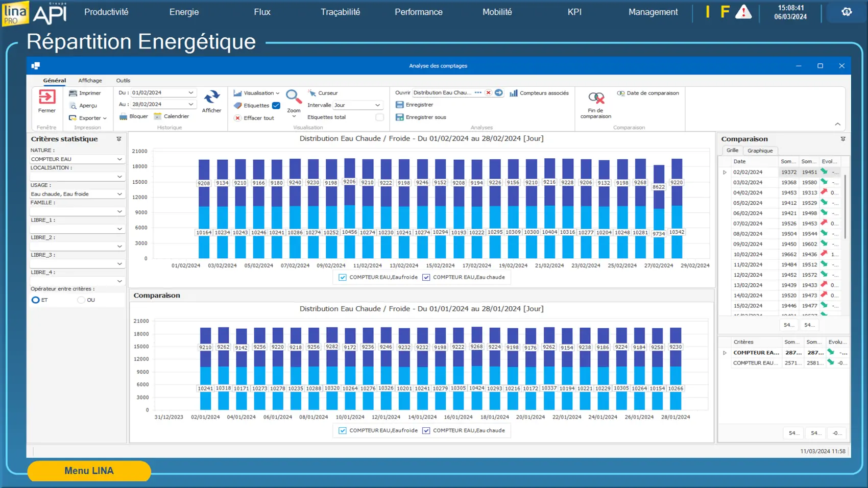The image size is (868, 488).
Task: Open the Compteurs associés chart icon
Action: pyautogui.click(x=514, y=93)
